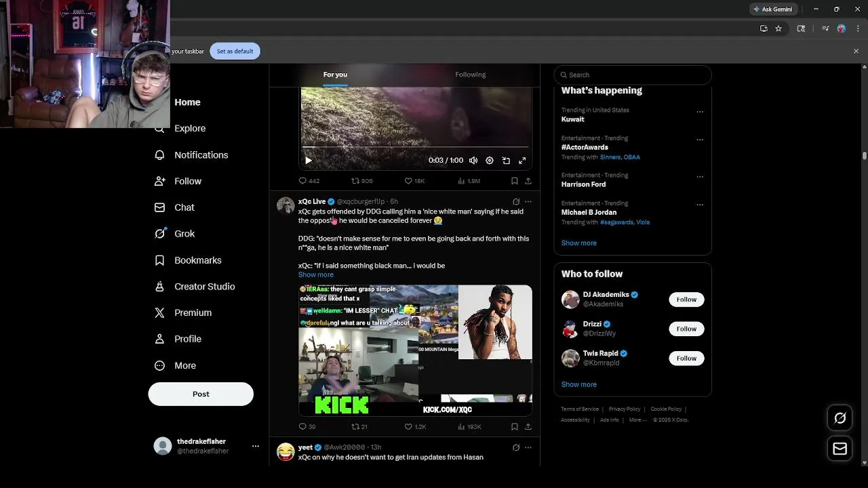Image resolution: width=868 pixels, height=488 pixels.
Task: Open the Chrome profile avatar
Action: [841, 28]
